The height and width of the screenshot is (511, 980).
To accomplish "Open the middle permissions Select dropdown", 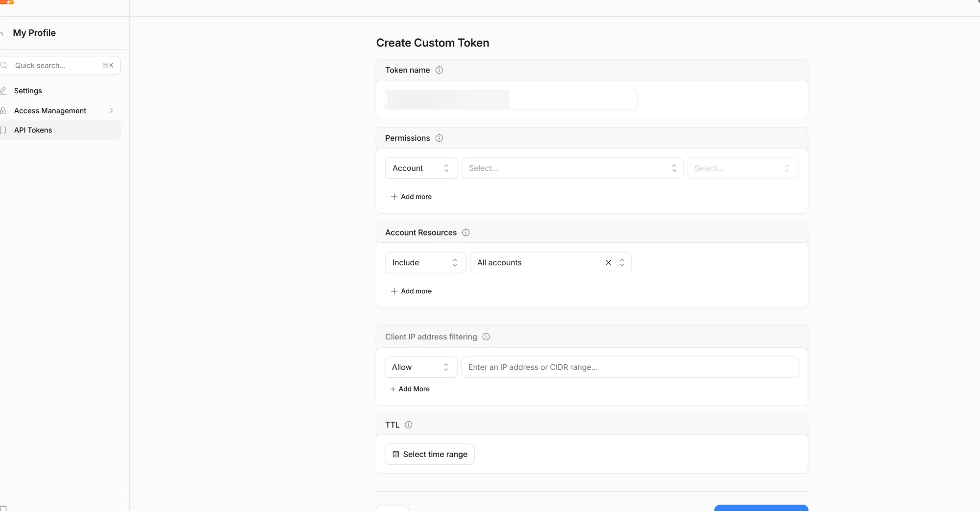I will click(572, 168).
